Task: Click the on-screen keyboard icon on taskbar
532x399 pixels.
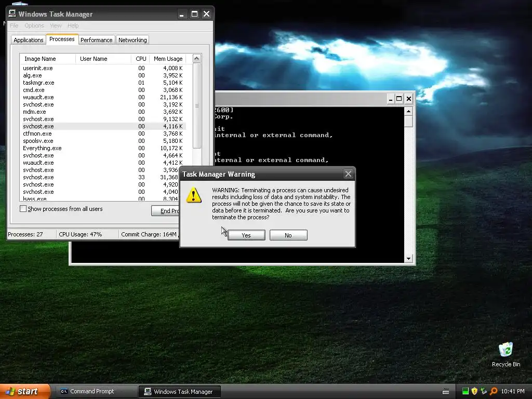Action: click(x=446, y=392)
